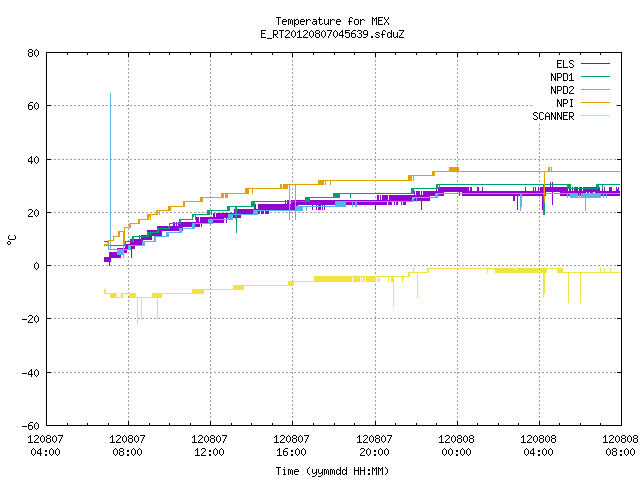Click the 0 y-axis tick label
Screen dimensions: 640x480
point(37,266)
